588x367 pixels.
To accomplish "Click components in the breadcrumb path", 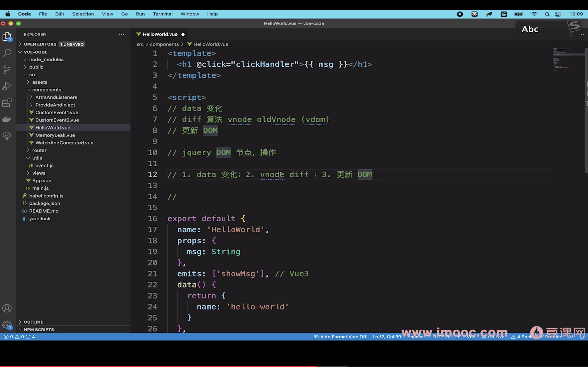I will point(164,44).
